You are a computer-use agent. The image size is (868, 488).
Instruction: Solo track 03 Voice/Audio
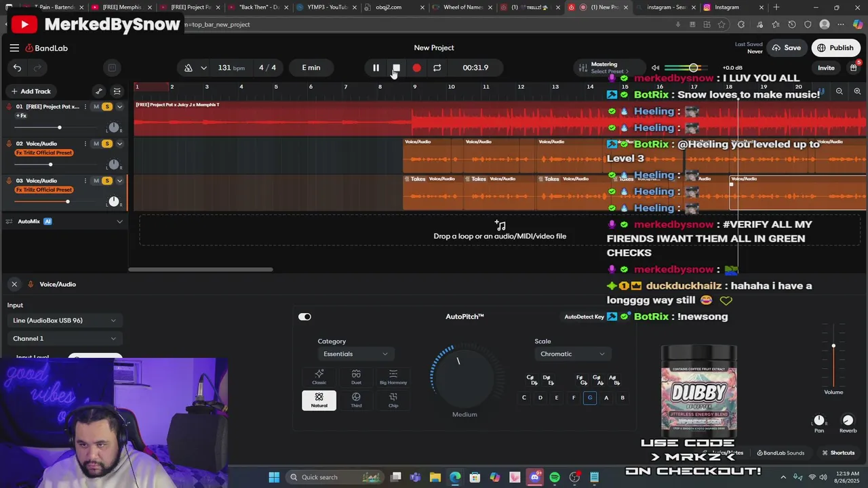coord(106,181)
